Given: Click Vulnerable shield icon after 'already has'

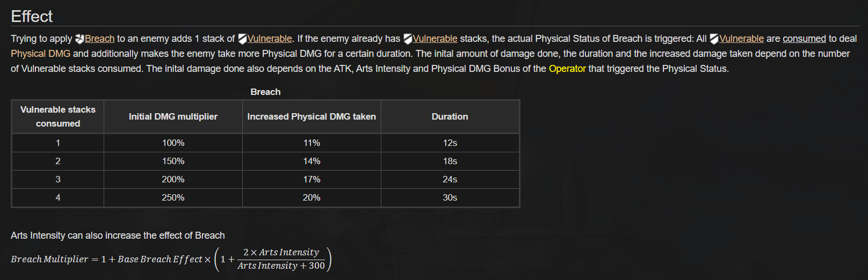Looking at the screenshot, I should click(x=408, y=39).
